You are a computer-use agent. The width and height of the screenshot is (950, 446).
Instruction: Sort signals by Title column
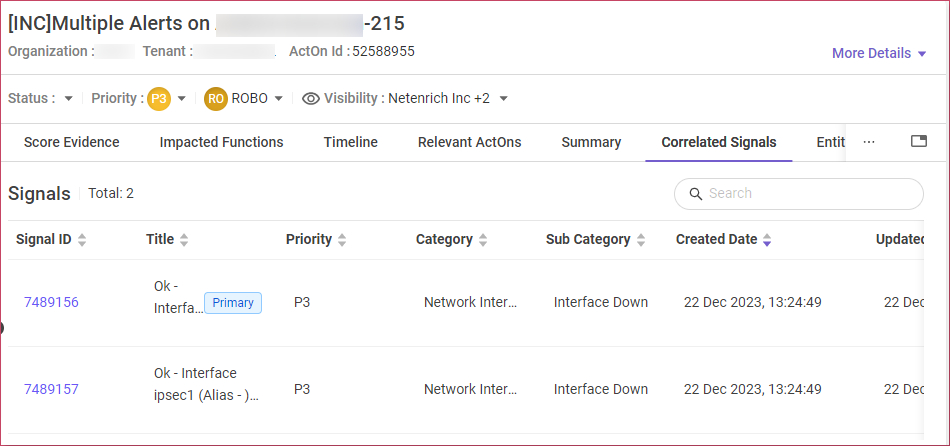(184, 240)
